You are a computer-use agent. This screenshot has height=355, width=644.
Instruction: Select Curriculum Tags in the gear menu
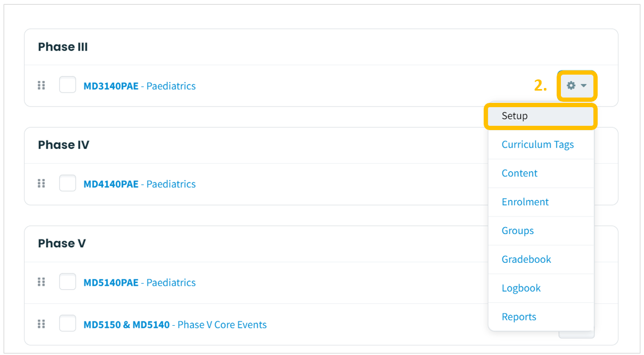point(541,144)
